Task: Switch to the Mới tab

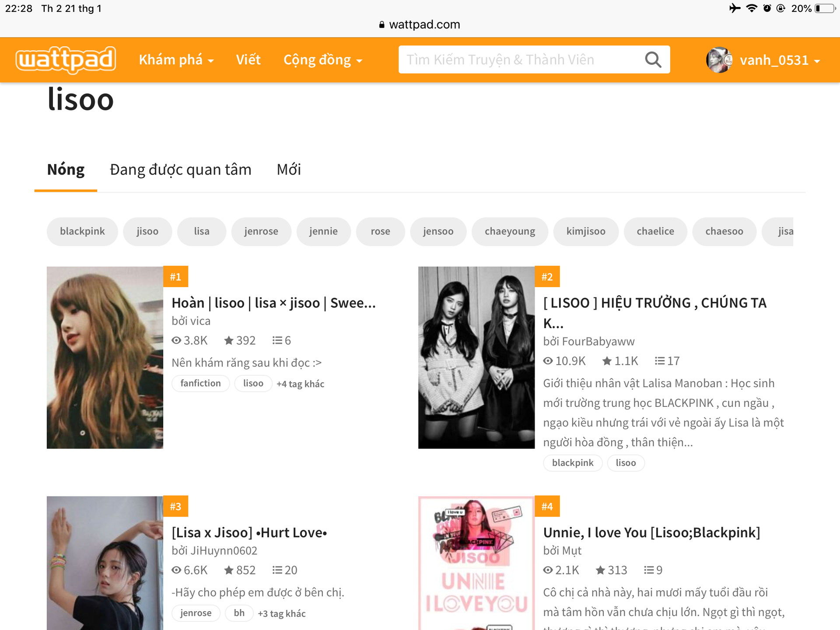Action: (x=289, y=170)
